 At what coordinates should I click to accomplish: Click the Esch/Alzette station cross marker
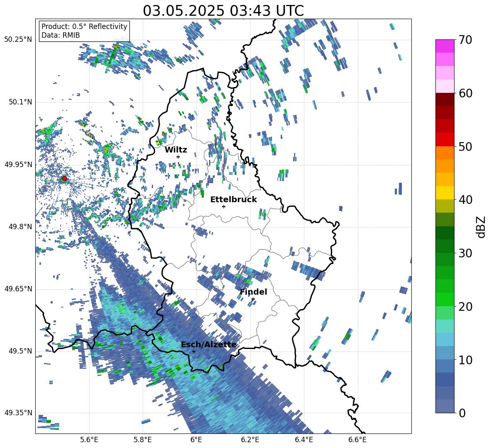pyautogui.click(x=194, y=351)
